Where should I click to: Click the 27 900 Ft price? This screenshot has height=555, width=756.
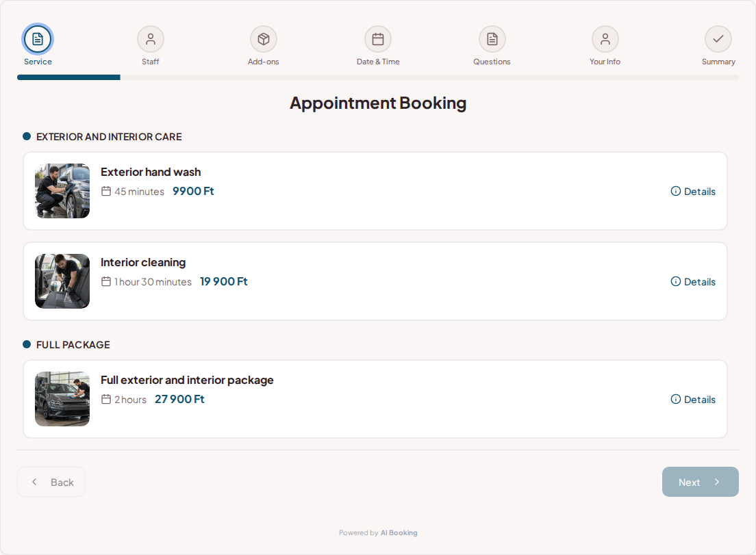179,400
